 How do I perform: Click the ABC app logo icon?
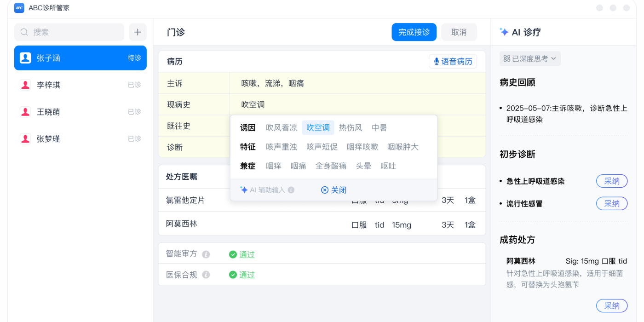19,8
